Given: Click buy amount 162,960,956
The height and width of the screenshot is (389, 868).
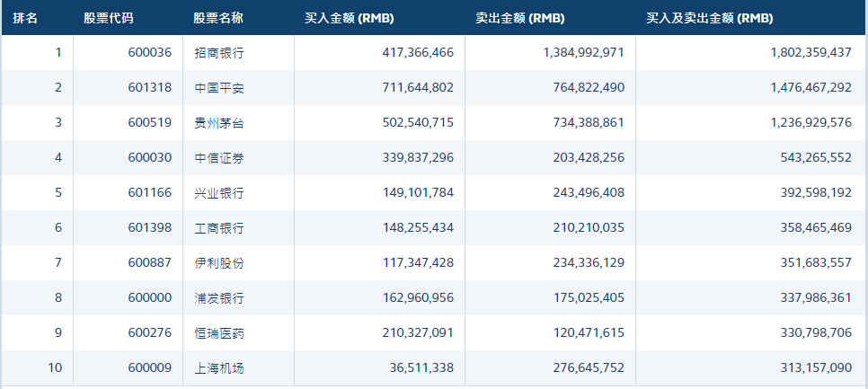Looking at the screenshot, I should pos(418,297).
